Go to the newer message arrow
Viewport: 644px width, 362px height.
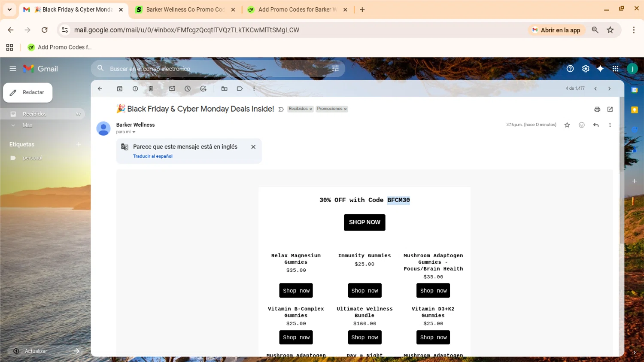595,88
